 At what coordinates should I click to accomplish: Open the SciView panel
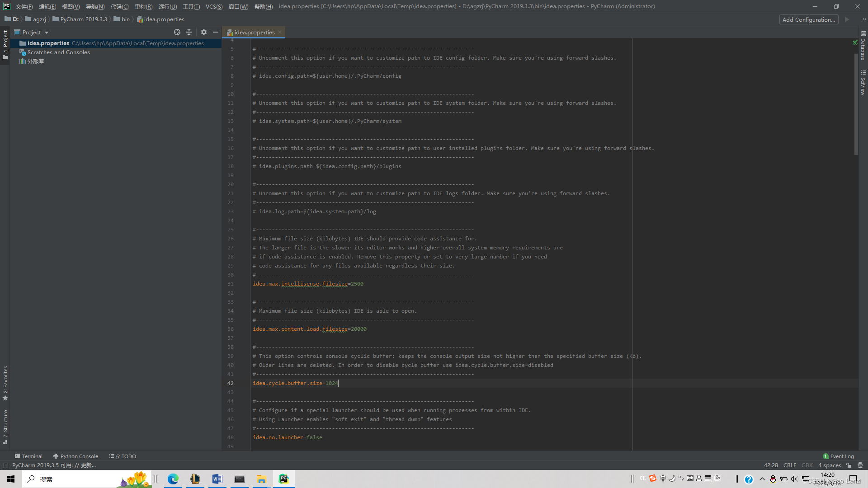pyautogui.click(x=863, y=81)
